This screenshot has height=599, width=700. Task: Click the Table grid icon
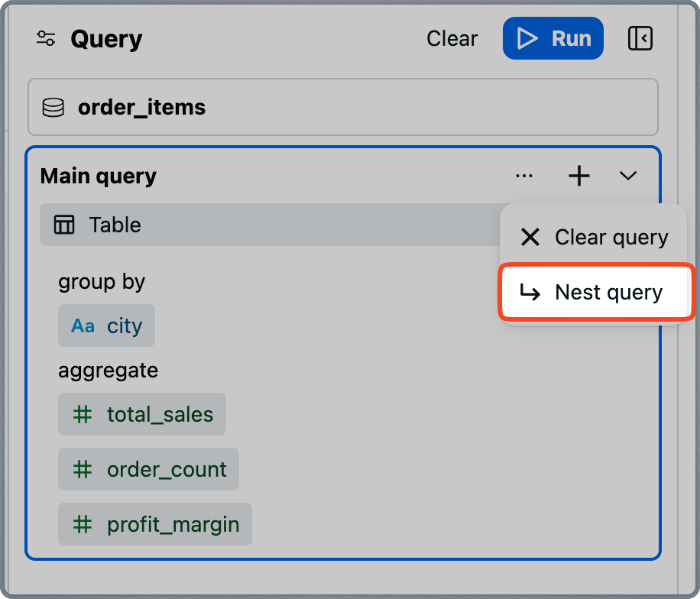point(64,225)
